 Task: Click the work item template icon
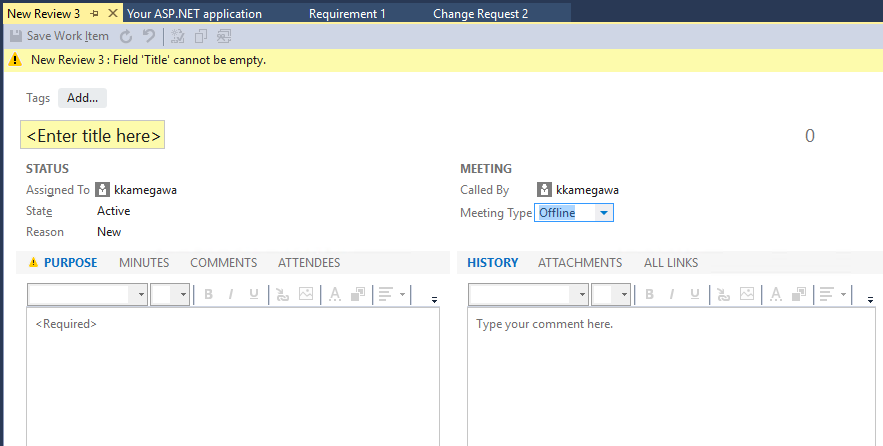pyautogui.click(x=224, y=36)
